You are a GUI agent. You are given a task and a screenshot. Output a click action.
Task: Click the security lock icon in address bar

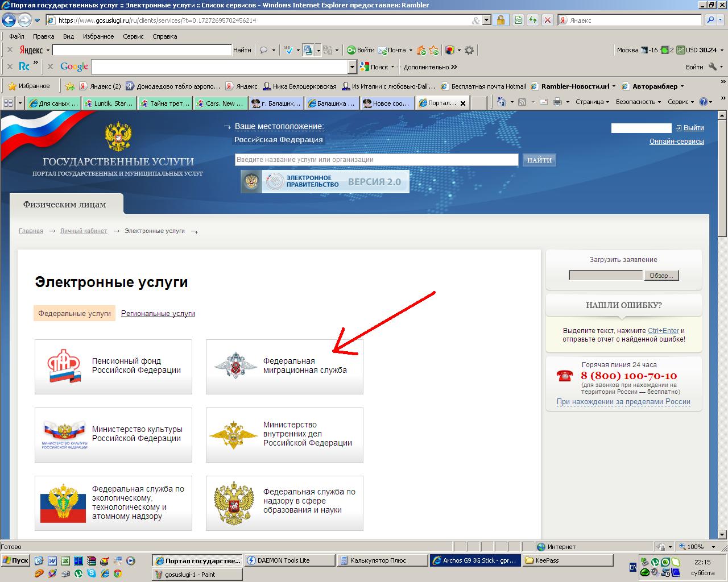(500, 20)
